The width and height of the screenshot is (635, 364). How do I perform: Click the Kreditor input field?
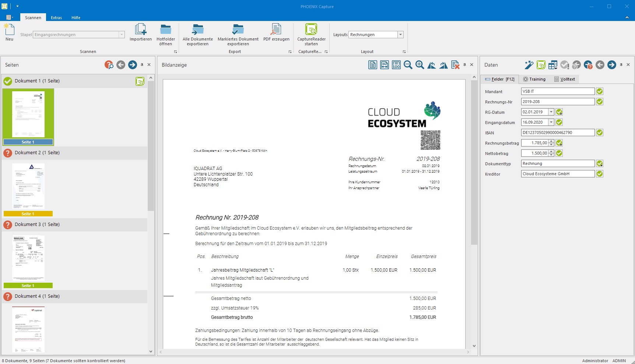558,174
